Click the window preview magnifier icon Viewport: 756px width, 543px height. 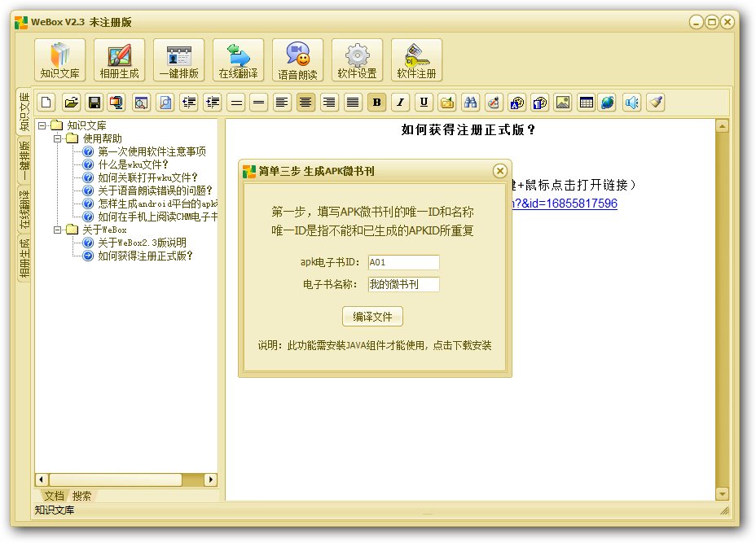(x=141, y=102)
